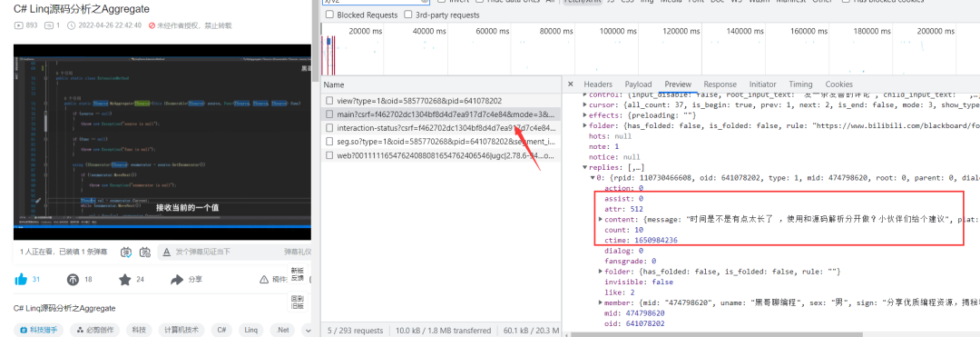The width and height of the screenshot is (980, 337).
Task: Select the interaction-status?csrf request row
Action: pos(440,127)
